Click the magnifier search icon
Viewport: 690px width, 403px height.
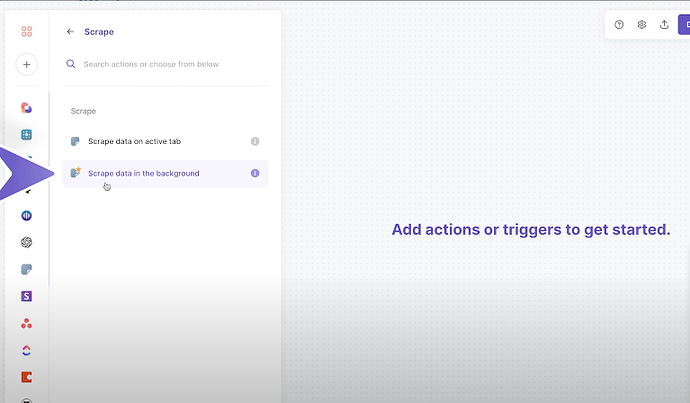(70, 64)
